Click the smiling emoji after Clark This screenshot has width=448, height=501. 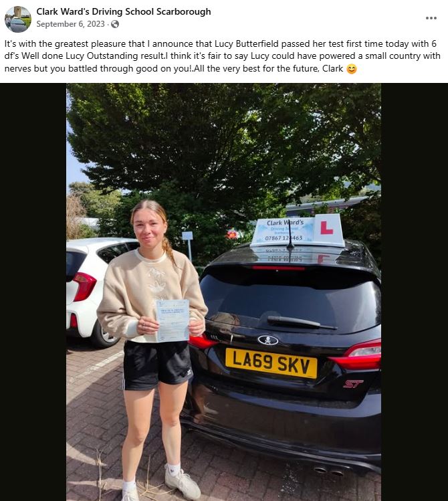coord(352,69)
